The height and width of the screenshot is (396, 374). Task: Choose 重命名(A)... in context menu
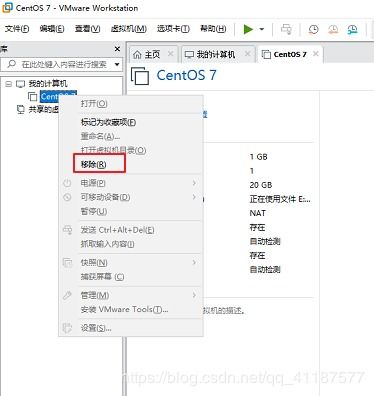pos(131,136)
